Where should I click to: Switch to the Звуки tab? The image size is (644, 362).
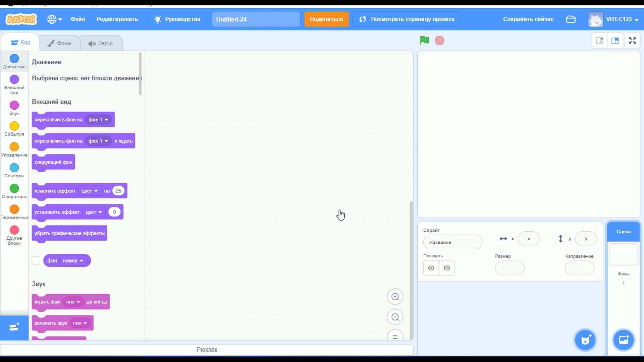coord(101,43)
